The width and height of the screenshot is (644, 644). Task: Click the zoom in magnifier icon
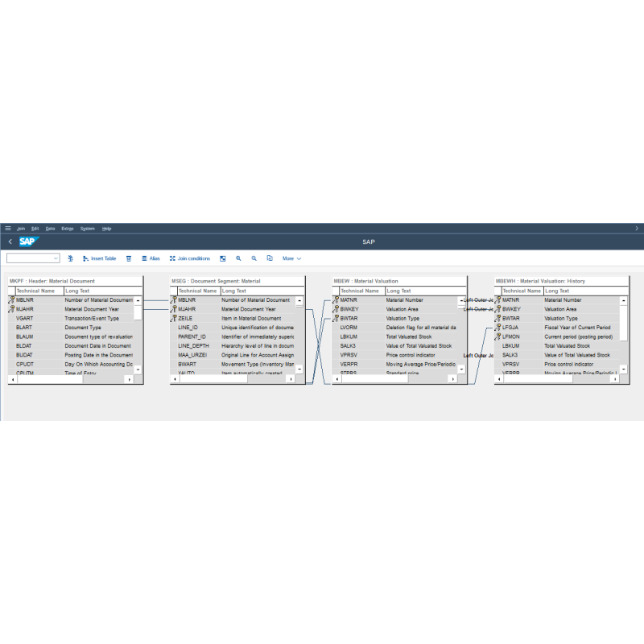[x=238, y=258]
